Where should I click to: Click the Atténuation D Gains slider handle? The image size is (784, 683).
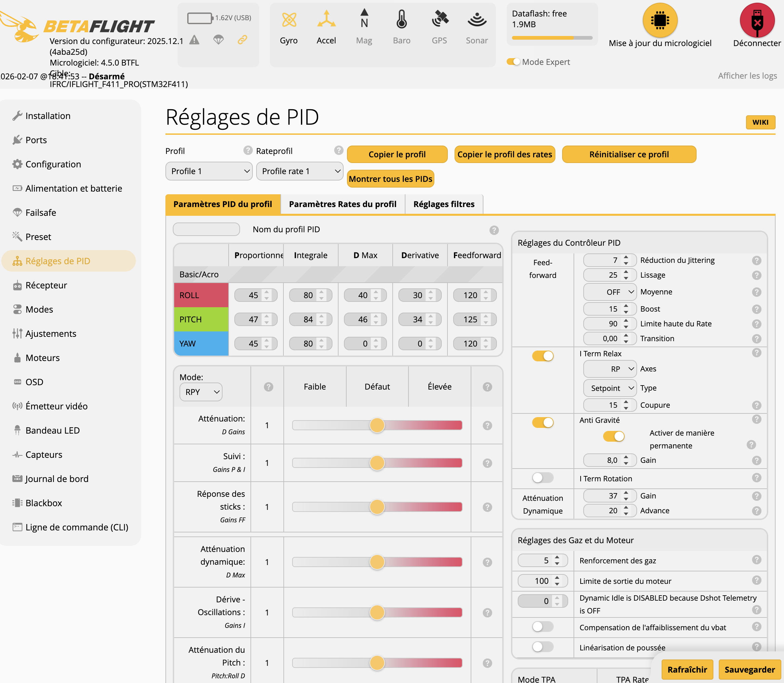click(x=377, y=425)
